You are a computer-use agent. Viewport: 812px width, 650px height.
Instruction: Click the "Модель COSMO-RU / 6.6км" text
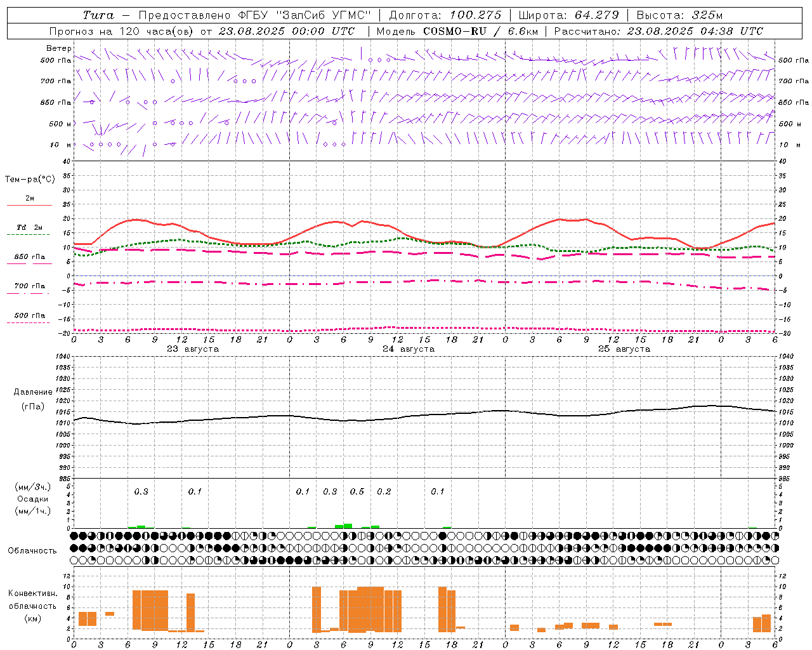coord(457,31)
